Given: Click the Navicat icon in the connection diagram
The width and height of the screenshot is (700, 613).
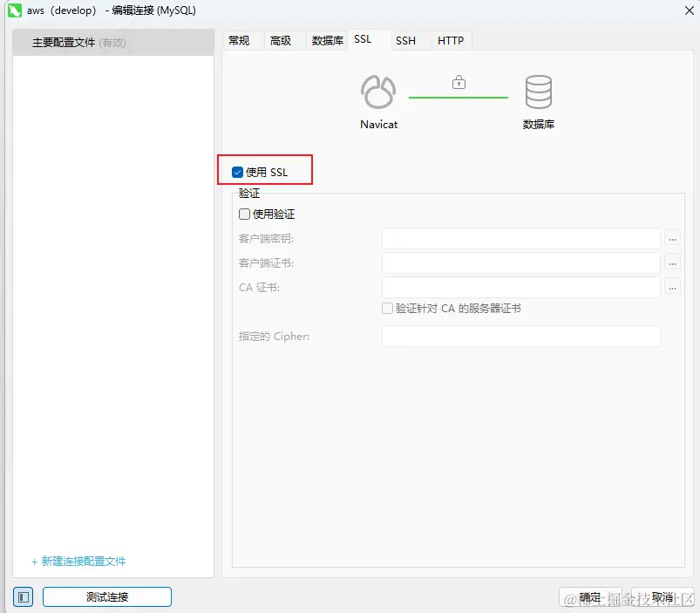Looking at the screenshot, I should coord(378,92).
